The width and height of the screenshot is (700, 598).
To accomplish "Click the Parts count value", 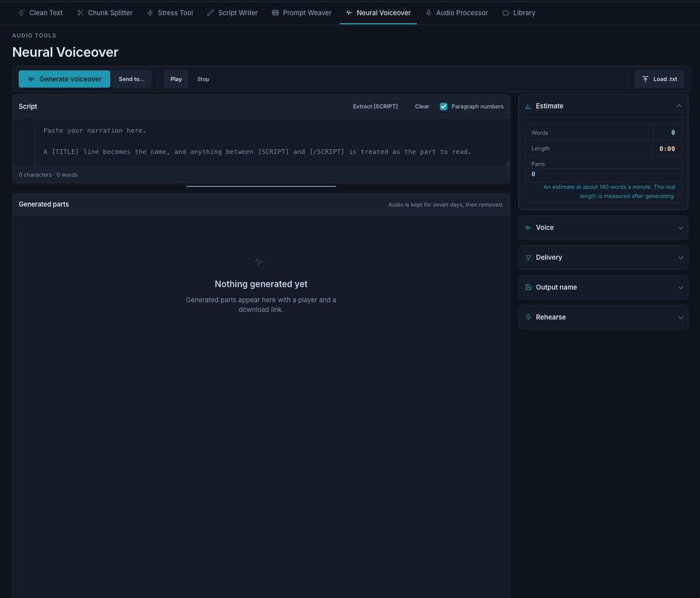I will click(x=533, y=174).
